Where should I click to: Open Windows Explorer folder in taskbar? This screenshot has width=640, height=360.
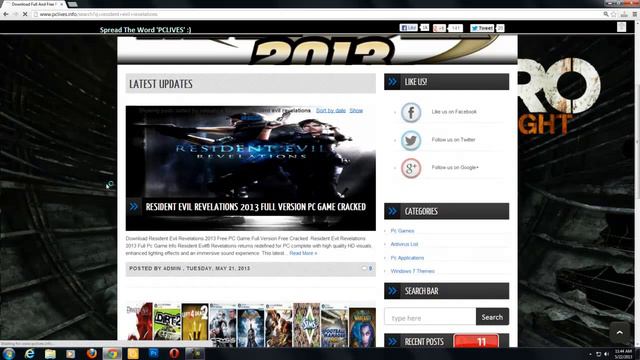tap(50, 353)
